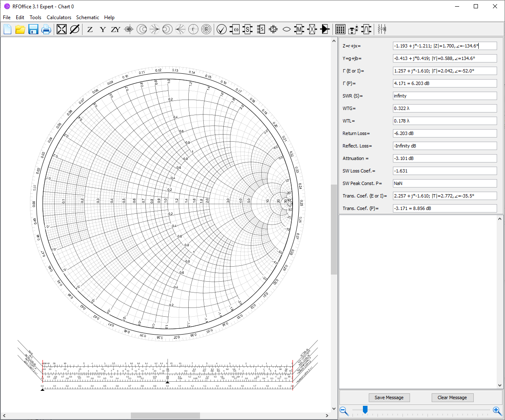
Task: Click the bandpass filter block icon
Action: pyautogui.click(x=366, y=29)
